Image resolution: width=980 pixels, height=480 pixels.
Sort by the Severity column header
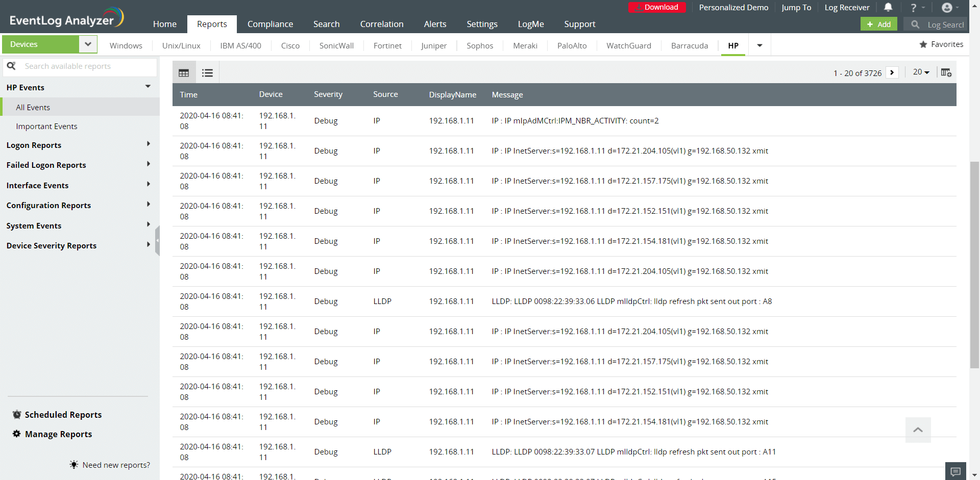328,94
